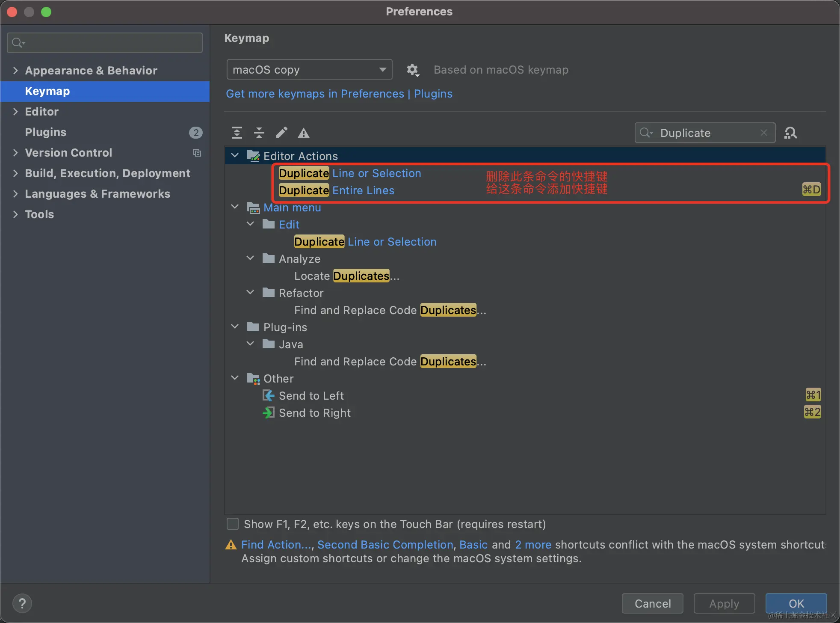Clear the Duplicate search query
Viewport: 840px width, 623px height.
[x=765, y=133]
